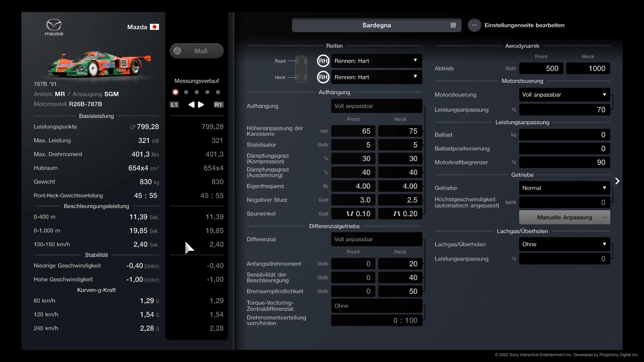Open the Sardegna sheet list menu icon
This screenshot has height=362, width=644.
(x=453, y=25)
